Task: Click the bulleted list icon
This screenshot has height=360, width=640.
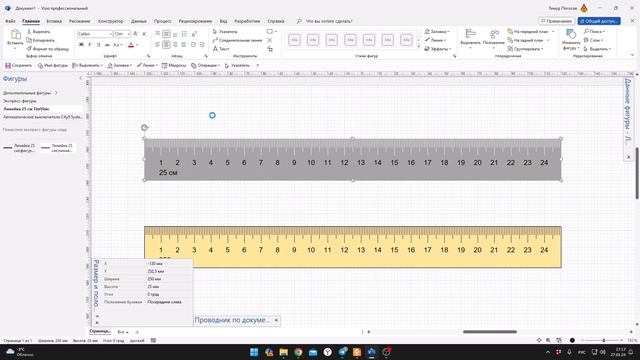Action: (184, 34)
